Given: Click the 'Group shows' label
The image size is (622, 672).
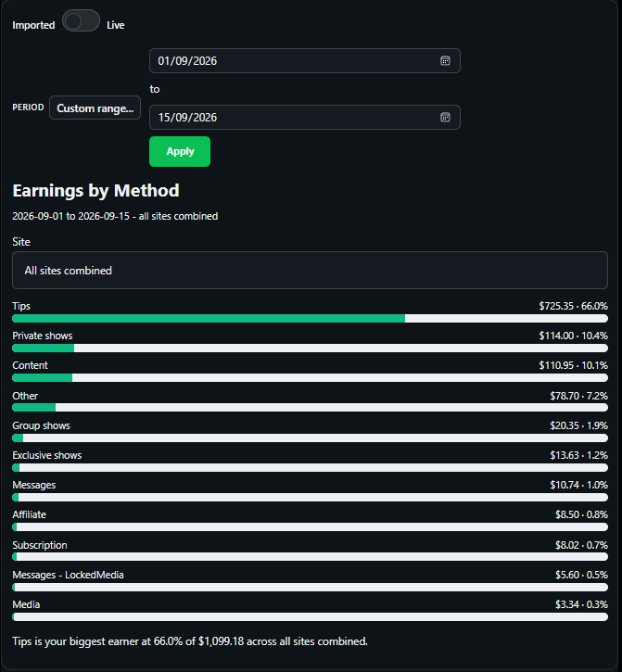Looking at the screenshot, I should (x=41, y=425).
